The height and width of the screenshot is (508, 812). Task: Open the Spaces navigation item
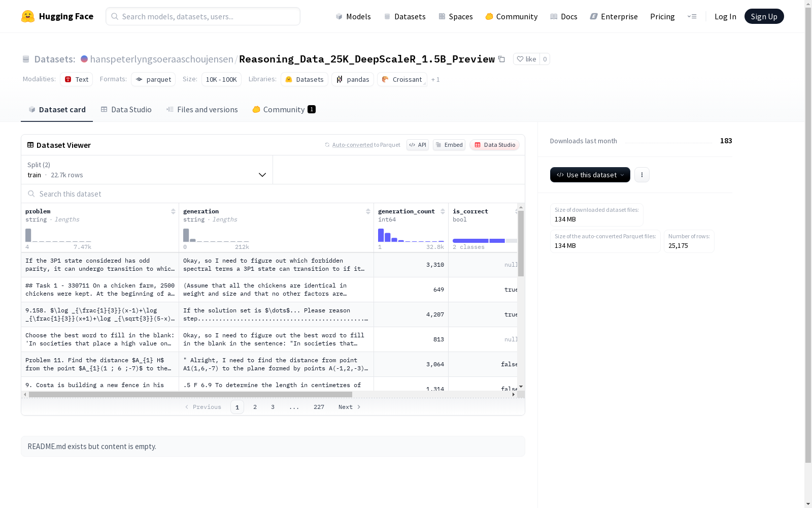pyautogui.click(x=455, y=16)
